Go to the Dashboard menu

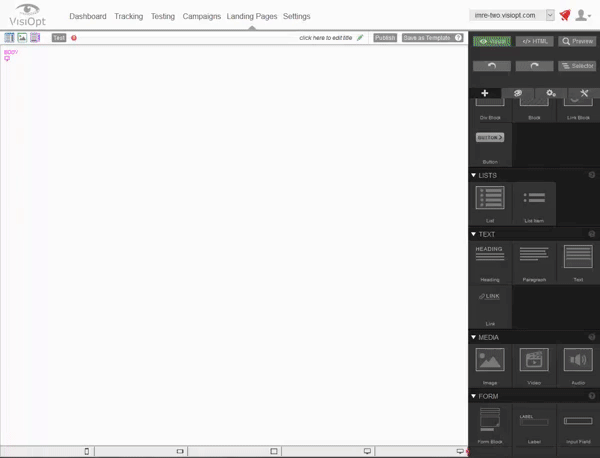(88, 17)
